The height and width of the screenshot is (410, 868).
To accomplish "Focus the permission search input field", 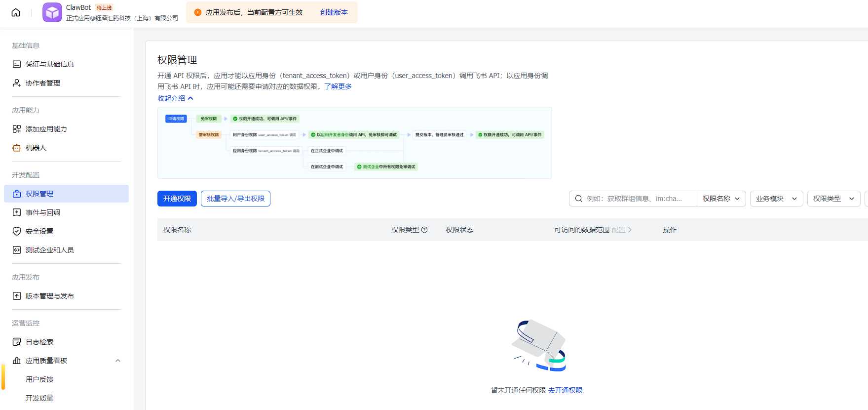I will pos(637,199).
